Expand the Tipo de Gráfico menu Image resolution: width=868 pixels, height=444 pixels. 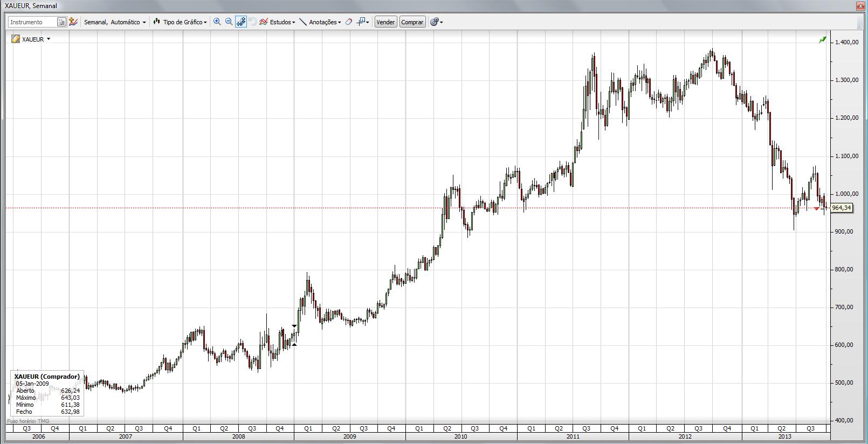[180, 22]
